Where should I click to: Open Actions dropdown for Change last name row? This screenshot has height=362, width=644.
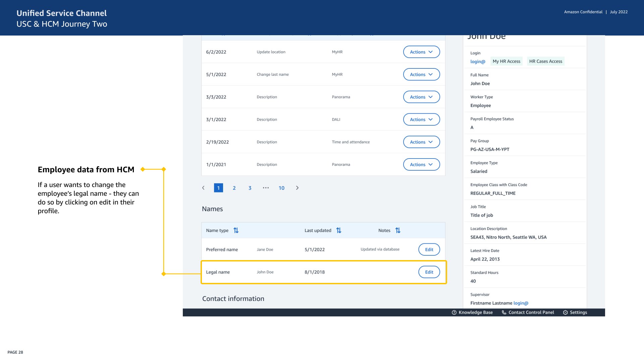[421, 74]
